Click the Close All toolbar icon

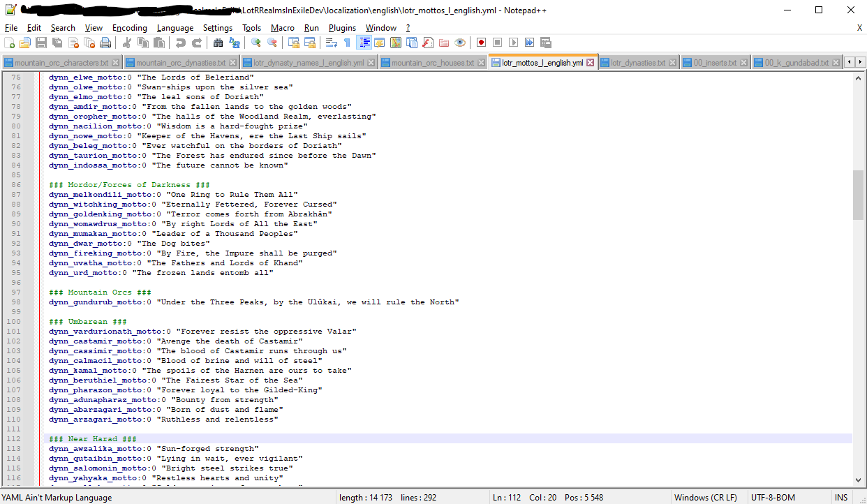click(x=89, y=43)
